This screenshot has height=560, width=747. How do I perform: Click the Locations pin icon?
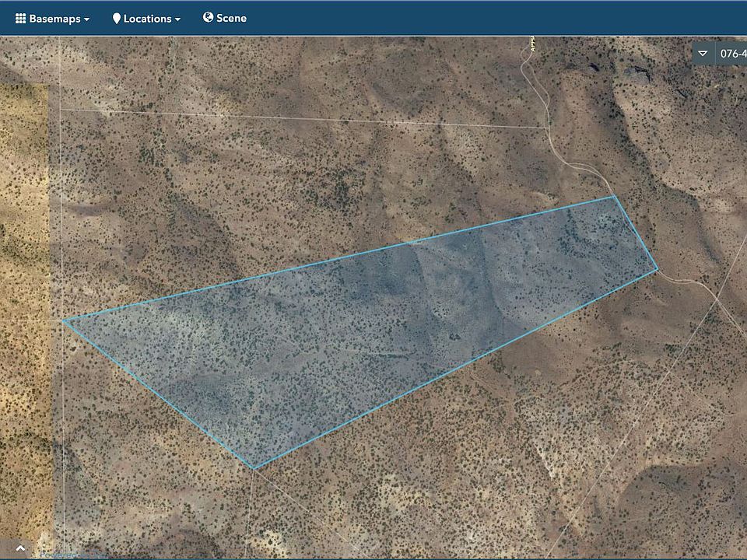coord(117,18)
